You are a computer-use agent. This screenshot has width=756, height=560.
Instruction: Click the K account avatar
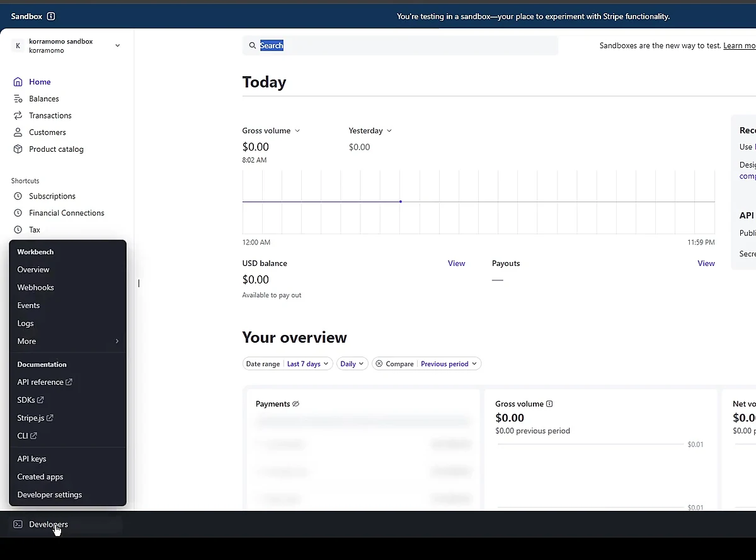point(18,45)
